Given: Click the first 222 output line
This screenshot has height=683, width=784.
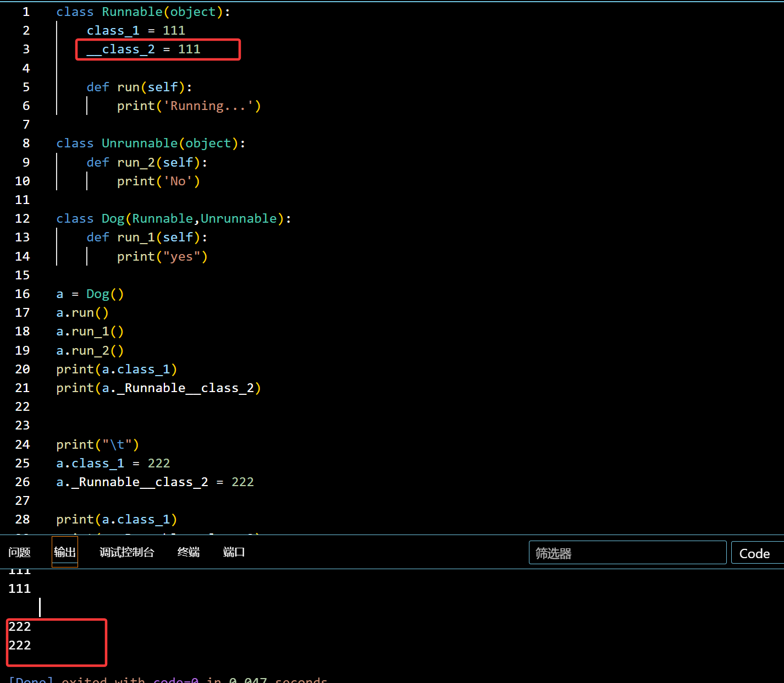Looking at the screenshot, I should [x=20, y=626].
